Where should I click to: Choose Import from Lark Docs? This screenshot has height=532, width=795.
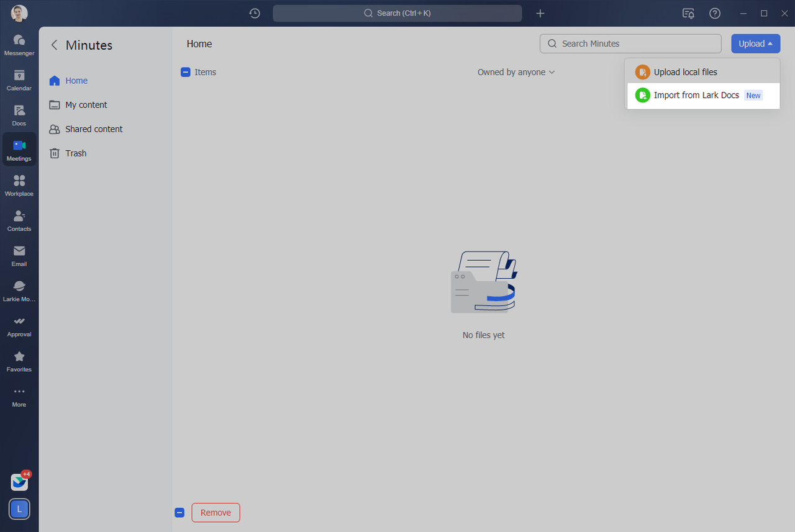[x=696, y=96]
